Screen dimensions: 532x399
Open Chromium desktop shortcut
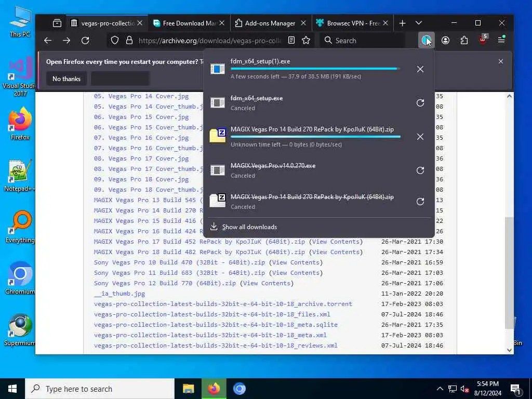coord(20,278)
